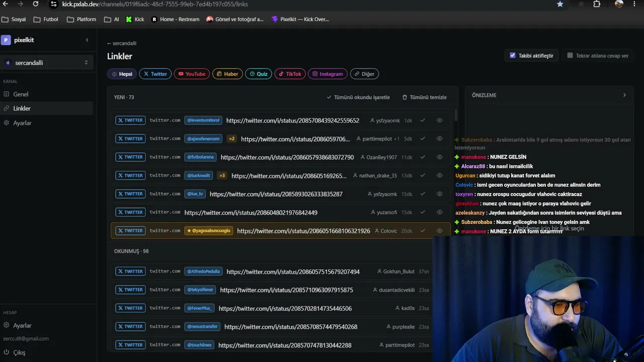Toggle the eye icon on the @yagosabuncuoglu row
The width and height of the screenshot is (644, 362).
pos(439,231)
